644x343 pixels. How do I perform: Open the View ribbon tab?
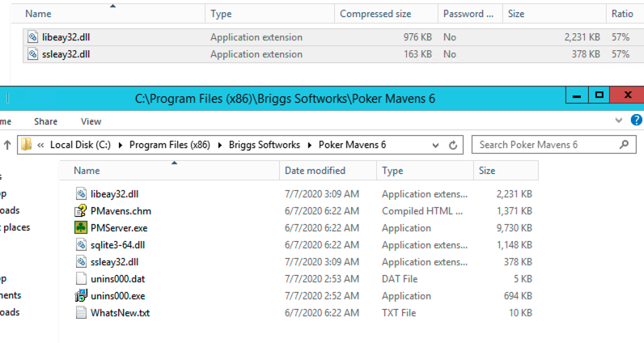point(91,121)
